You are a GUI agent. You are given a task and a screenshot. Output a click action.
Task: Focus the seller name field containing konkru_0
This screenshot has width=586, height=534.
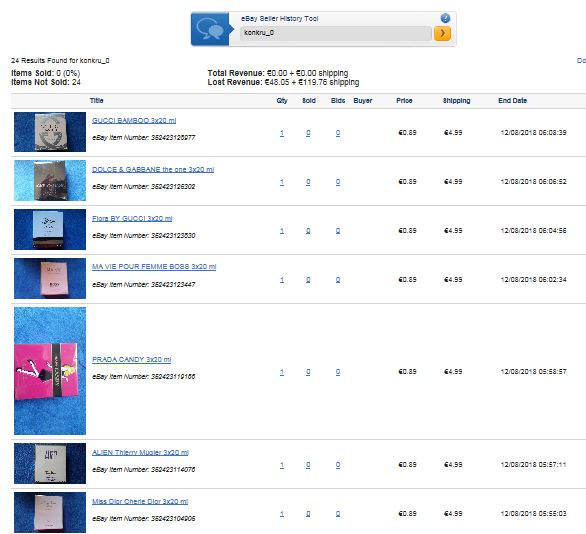tap(335, 33)
